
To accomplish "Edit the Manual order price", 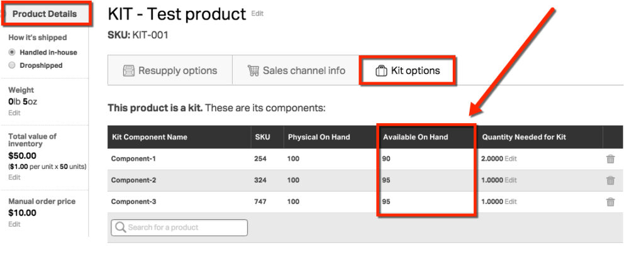I will (x=14, y=224).
